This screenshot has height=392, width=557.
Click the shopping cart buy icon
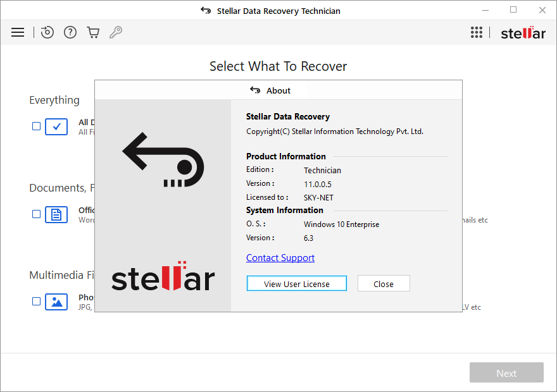tap(93, 32)
